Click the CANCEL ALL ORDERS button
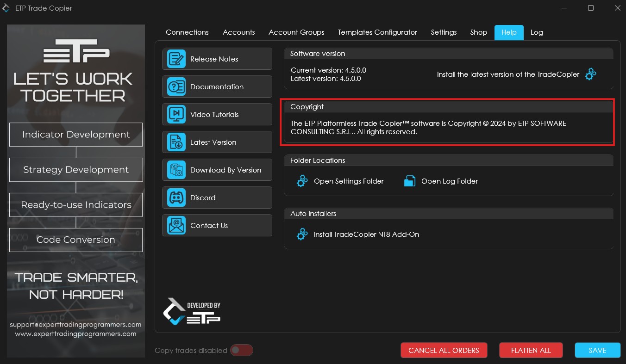 pyautogui.click(x=444, y=350)
